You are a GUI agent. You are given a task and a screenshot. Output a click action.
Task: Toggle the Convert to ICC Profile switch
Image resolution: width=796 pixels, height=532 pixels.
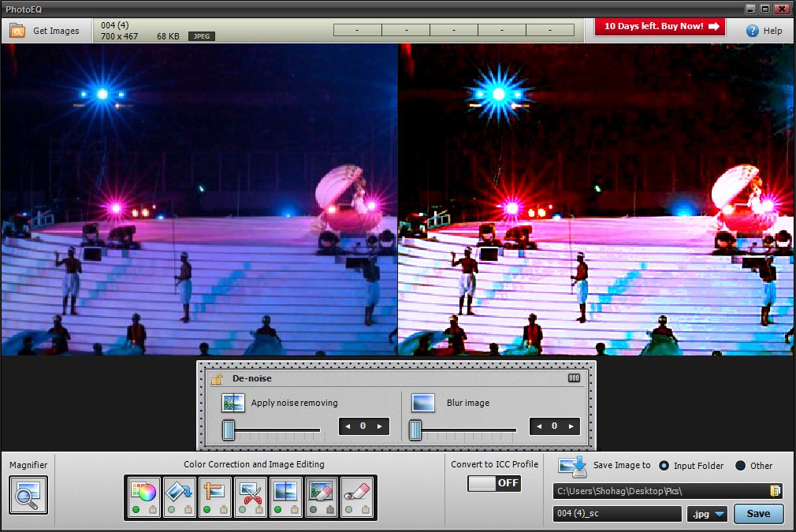tap(494, 483)
